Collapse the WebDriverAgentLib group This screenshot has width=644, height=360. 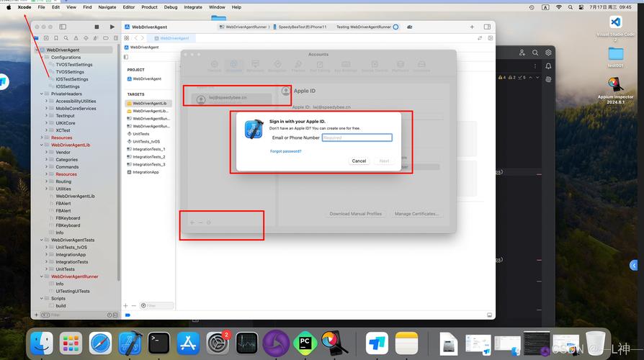click(42, 145)
